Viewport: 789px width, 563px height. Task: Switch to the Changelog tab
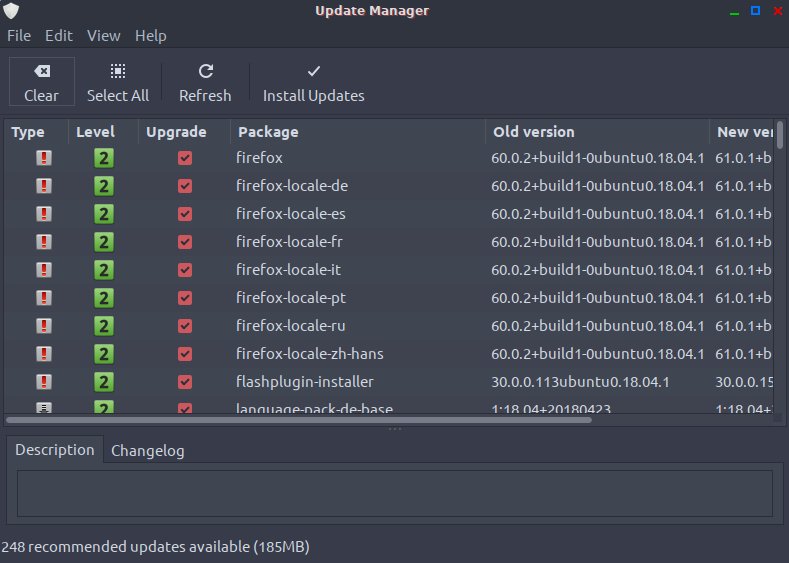pos(147,450)
